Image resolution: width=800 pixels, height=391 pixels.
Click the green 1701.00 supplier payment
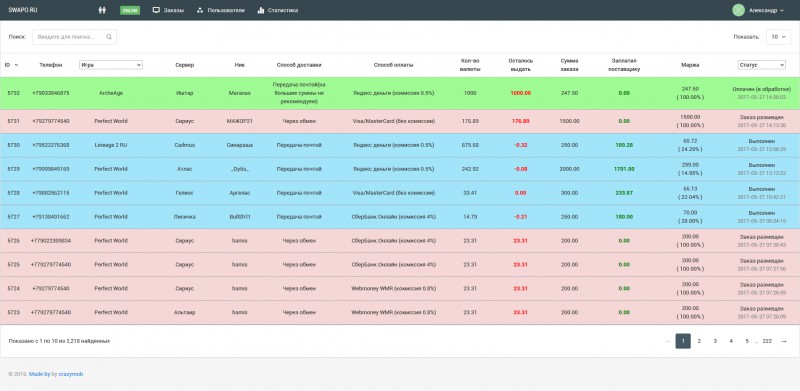click(624, 169)
